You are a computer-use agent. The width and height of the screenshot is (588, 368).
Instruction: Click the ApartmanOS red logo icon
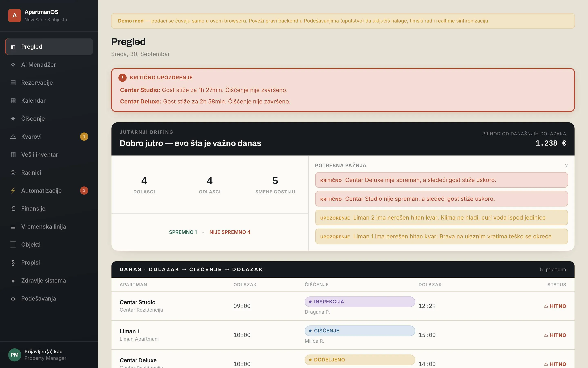pos(14,15)
